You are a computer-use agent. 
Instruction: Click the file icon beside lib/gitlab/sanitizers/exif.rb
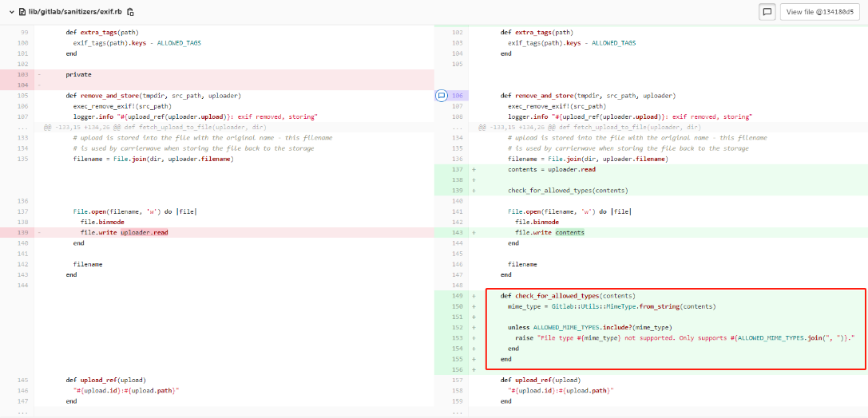pyautogui.click(x=22, y=12)
